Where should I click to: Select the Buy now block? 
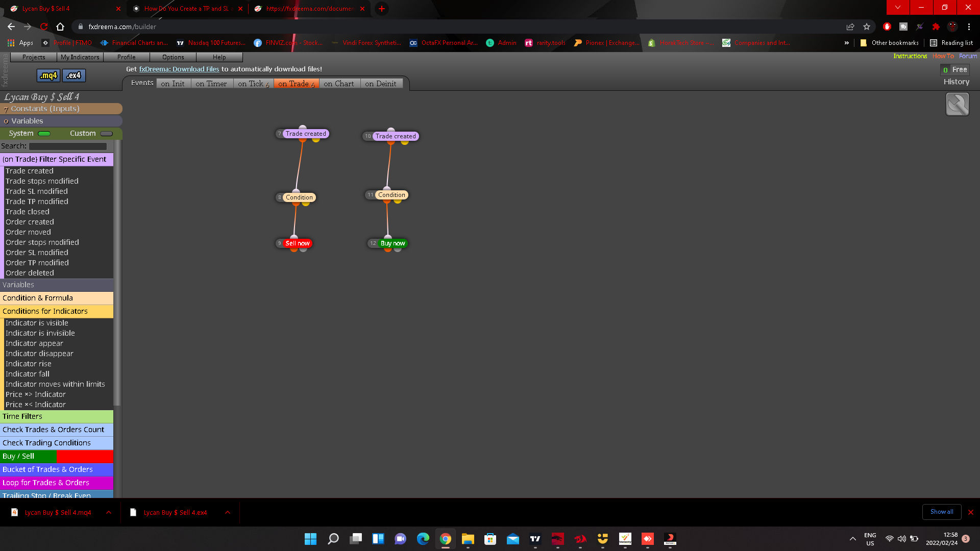pyautogui.click(x=393, y=243)
